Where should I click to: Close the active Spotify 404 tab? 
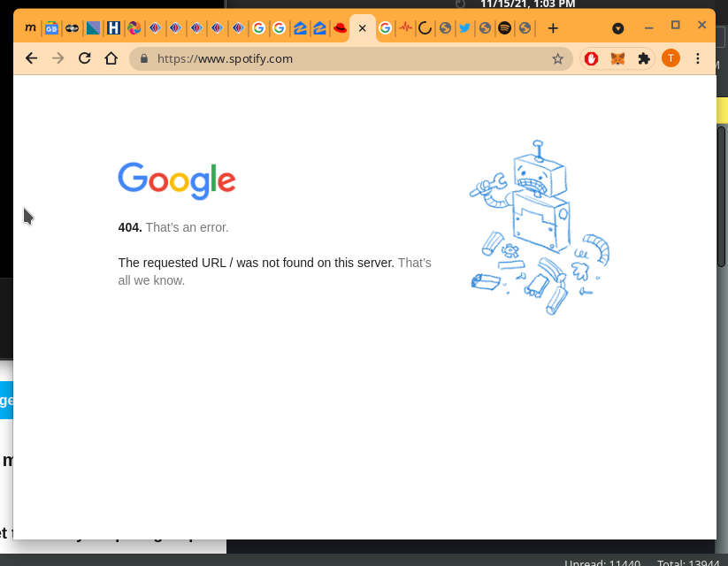(363, 28)
